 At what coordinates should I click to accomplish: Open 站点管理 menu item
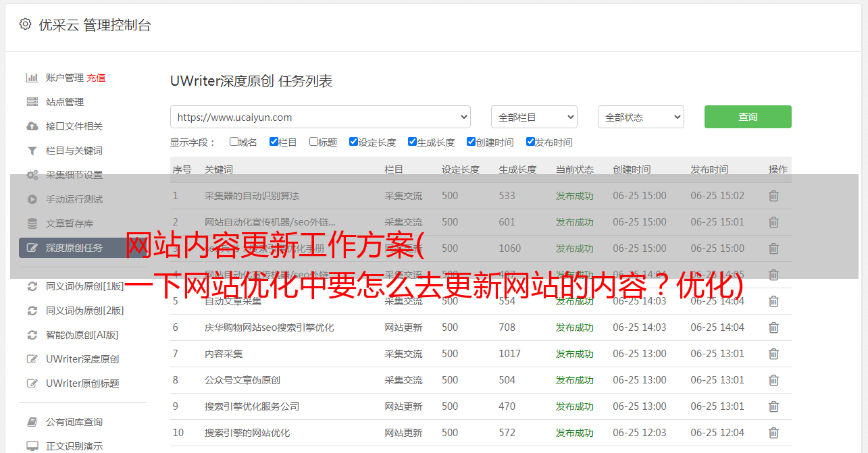65,102
